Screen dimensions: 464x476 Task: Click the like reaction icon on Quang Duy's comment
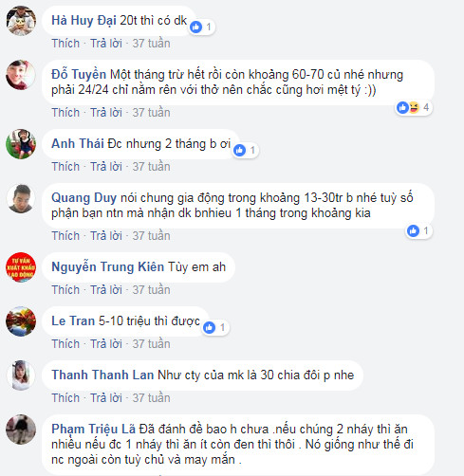pos(413,230)
